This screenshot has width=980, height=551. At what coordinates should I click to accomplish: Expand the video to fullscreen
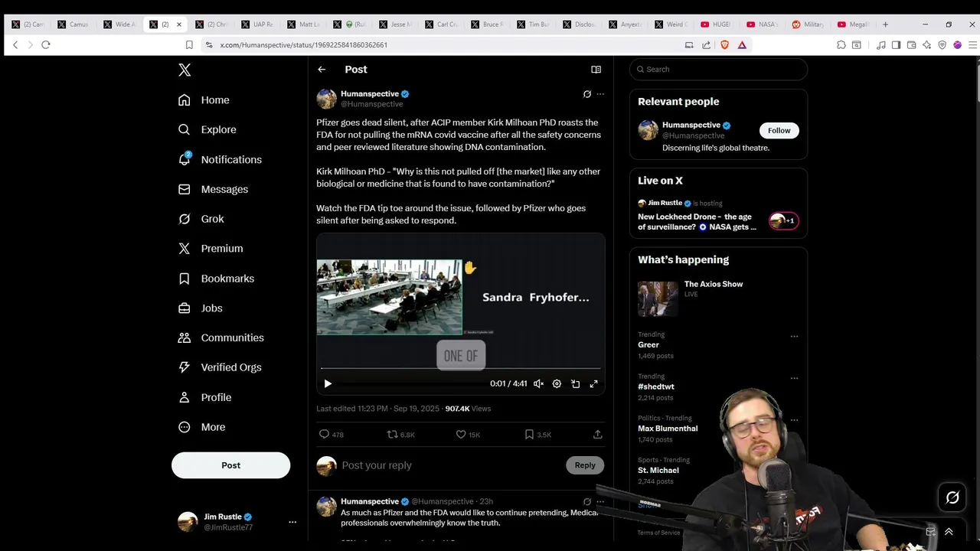(593, 384)
